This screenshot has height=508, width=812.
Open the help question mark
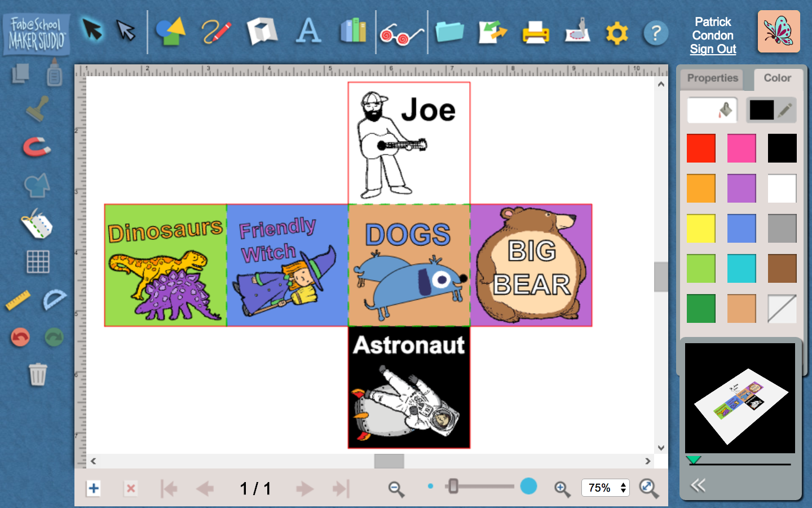coord(656,33)
